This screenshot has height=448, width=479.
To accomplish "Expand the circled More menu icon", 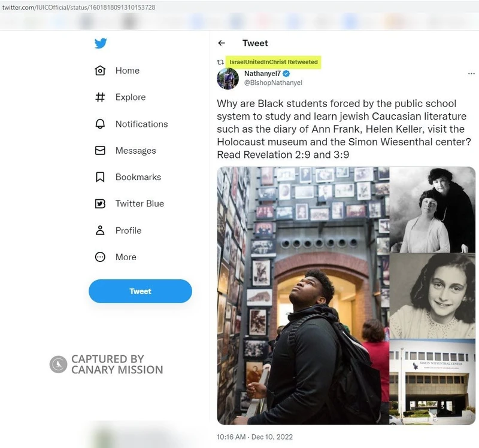I will coord(101,257).
